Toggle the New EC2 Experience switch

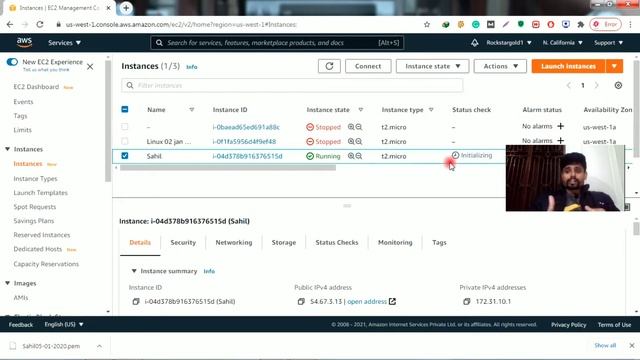(x=12, y=62)
